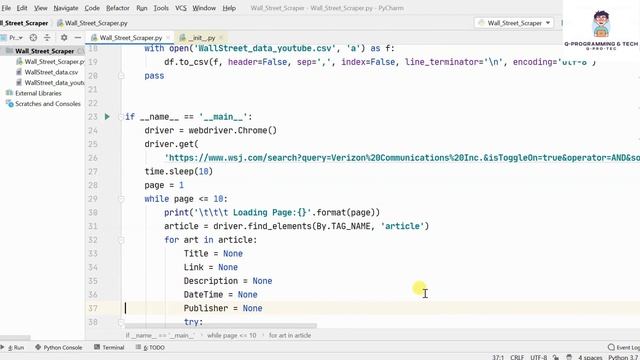Open the UTF-8 file encoding selector
640x360 pixels.
[x=538, y=357]
